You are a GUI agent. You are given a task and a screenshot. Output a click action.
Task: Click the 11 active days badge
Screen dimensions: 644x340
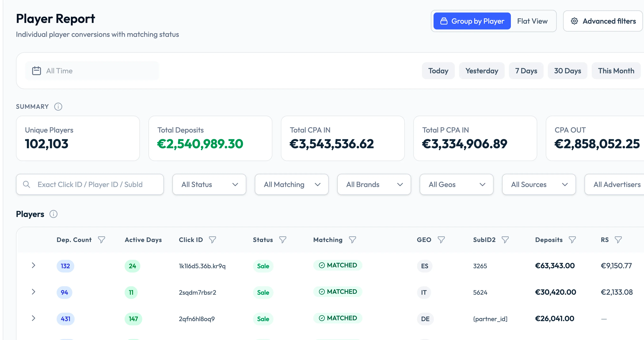pos(131,293)
